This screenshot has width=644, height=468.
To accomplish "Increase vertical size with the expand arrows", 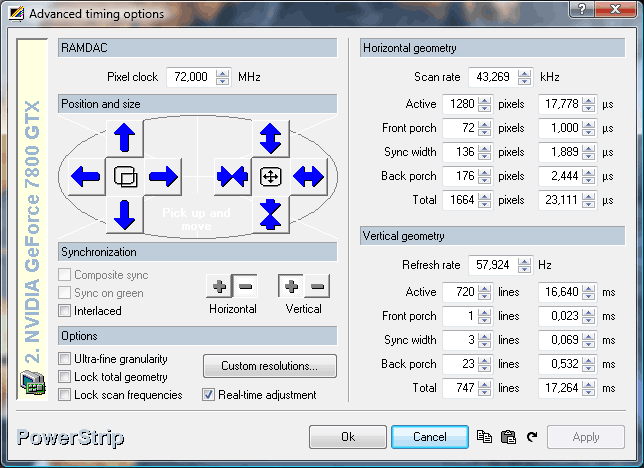I will pyautogui.click(x=271, y=138).
